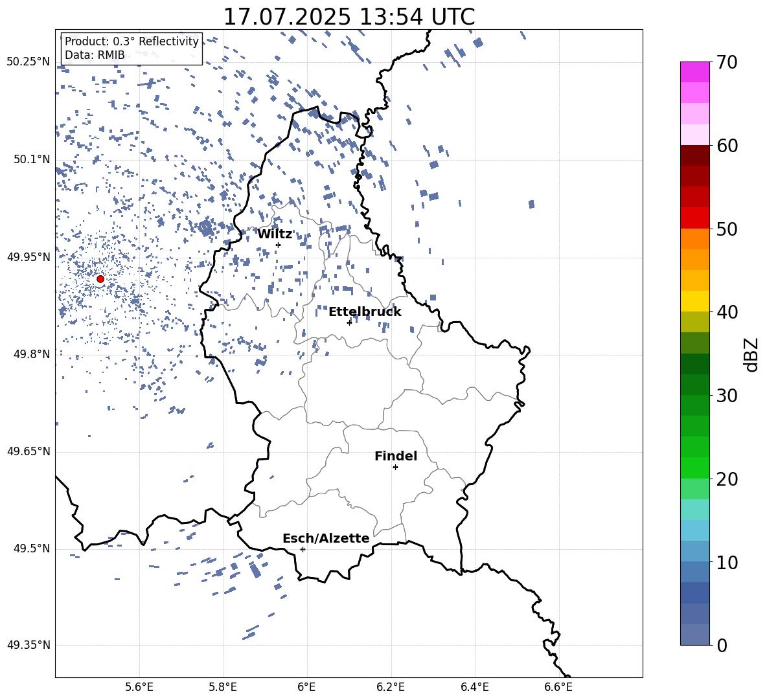Click the 49.8°N latitude tick label

[x=32, y=354]
